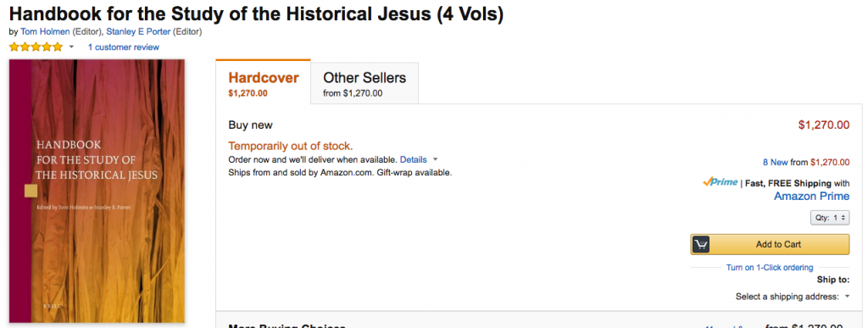Open the Qty quantity selector
868x328 pixels.
830,218
